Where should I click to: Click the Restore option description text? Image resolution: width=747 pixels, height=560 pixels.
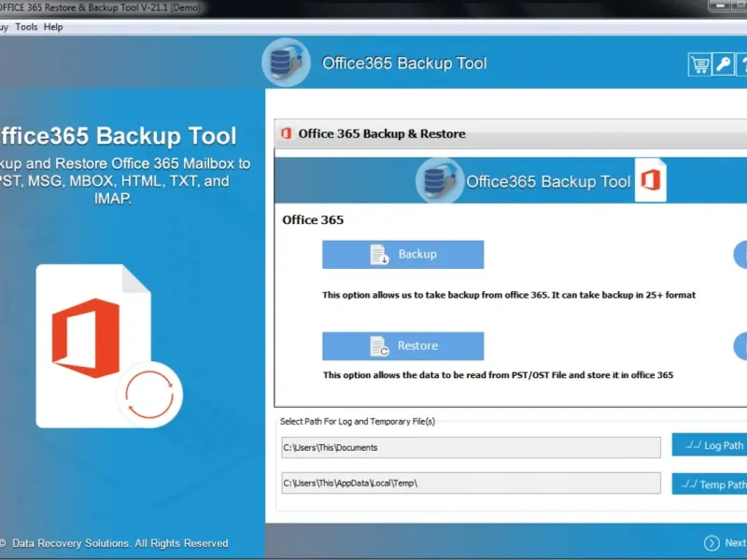point(498,375)
